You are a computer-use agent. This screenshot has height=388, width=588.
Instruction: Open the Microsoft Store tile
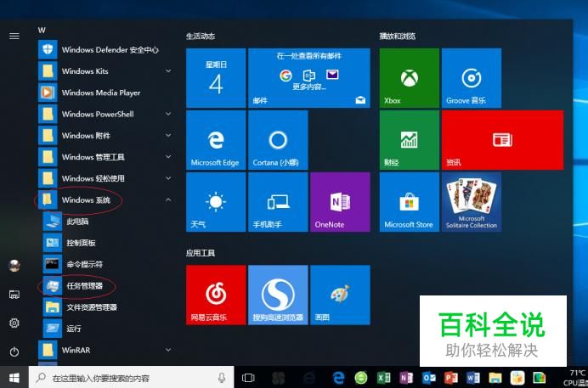click(409, 202)
